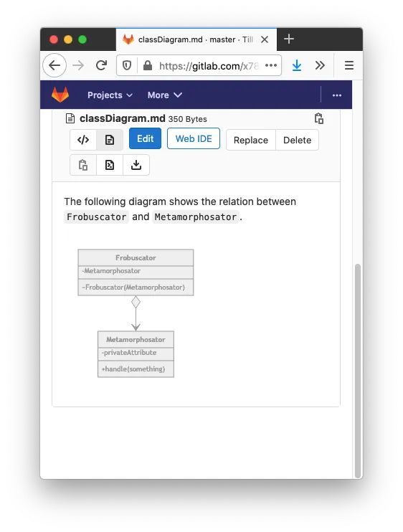Download file icon in toolbar
The height and width of the screenshot is (532, 403).
tap(136, 165)
